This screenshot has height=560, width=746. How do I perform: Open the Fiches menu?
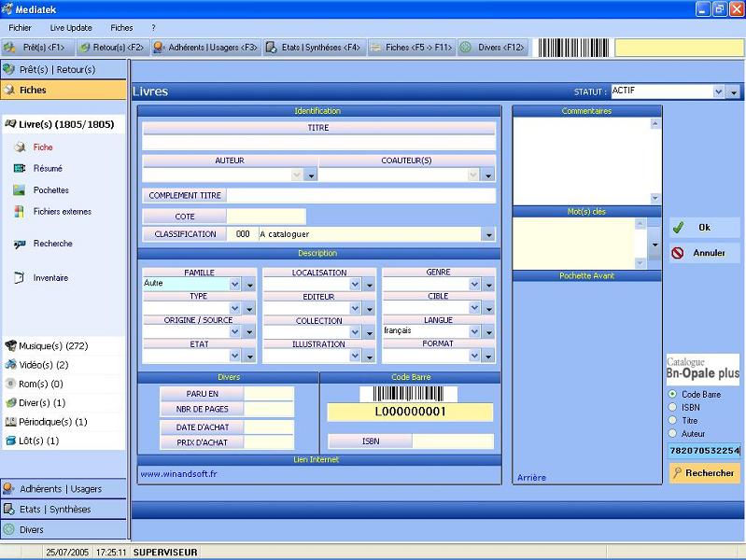121,28
